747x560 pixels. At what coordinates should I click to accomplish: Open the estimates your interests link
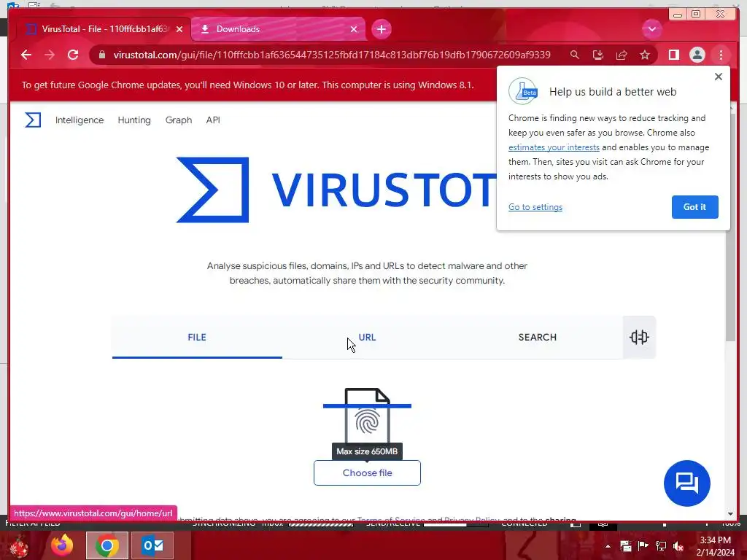click(x=554, y=147)
